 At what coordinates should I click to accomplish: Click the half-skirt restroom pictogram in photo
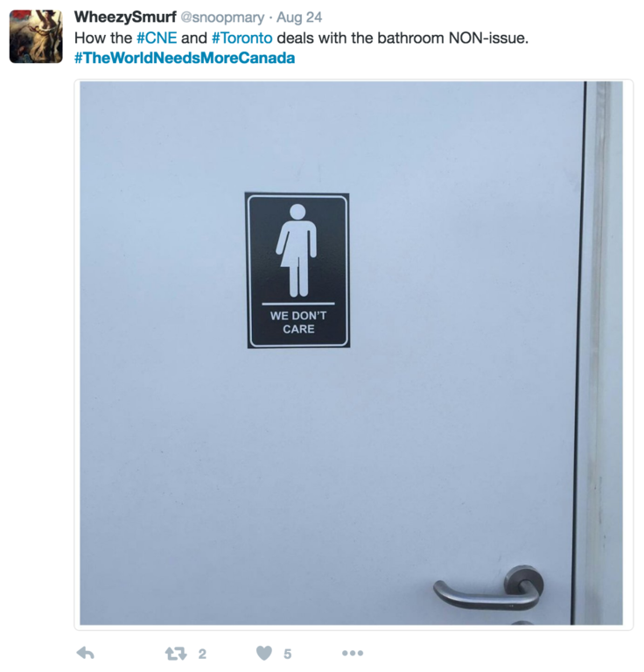[x=297, y=251]
